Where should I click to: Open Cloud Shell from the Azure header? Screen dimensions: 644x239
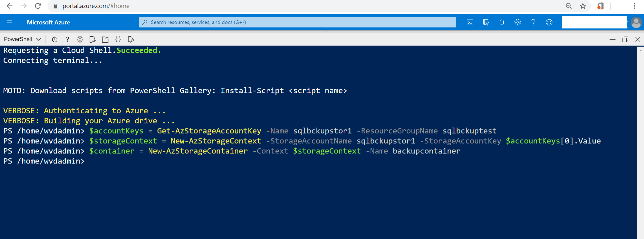(470, 22)
